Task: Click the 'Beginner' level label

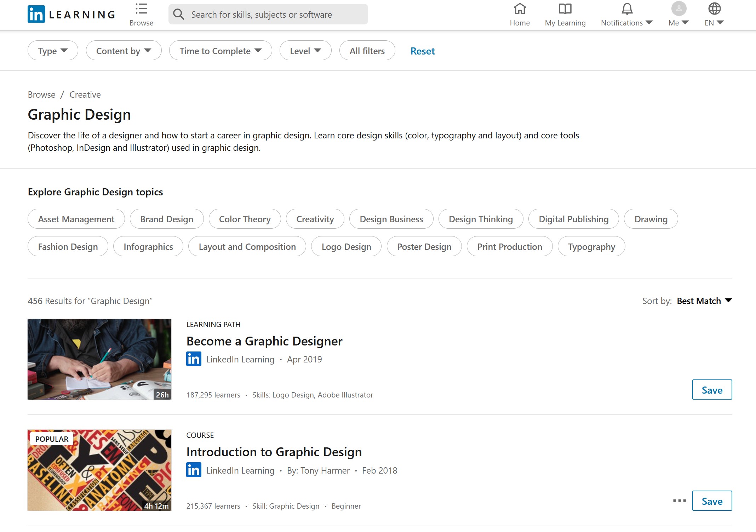Action: (346, 506)
